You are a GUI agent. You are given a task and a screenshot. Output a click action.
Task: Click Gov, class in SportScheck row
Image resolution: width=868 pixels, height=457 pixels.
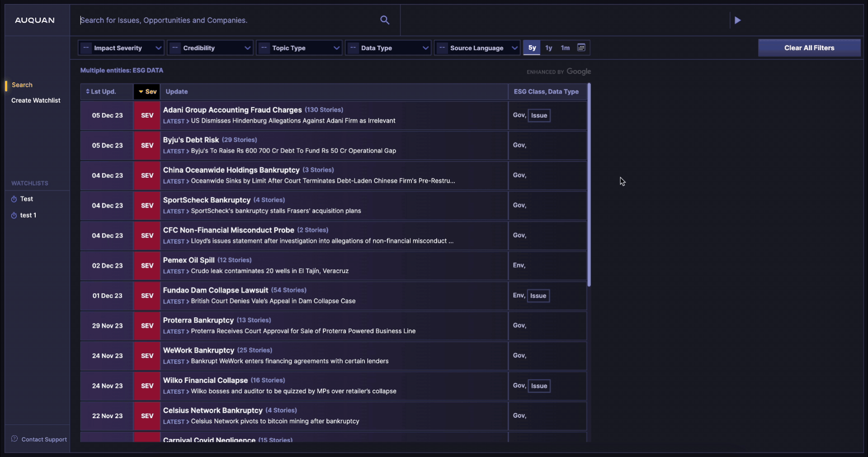(x=519, y=205)
